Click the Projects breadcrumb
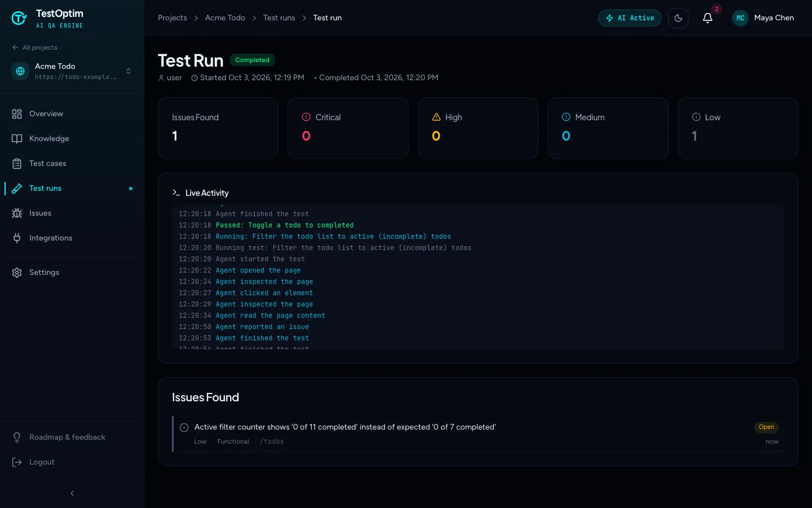This screenshot has width=812, height=508. coord(173,18)
